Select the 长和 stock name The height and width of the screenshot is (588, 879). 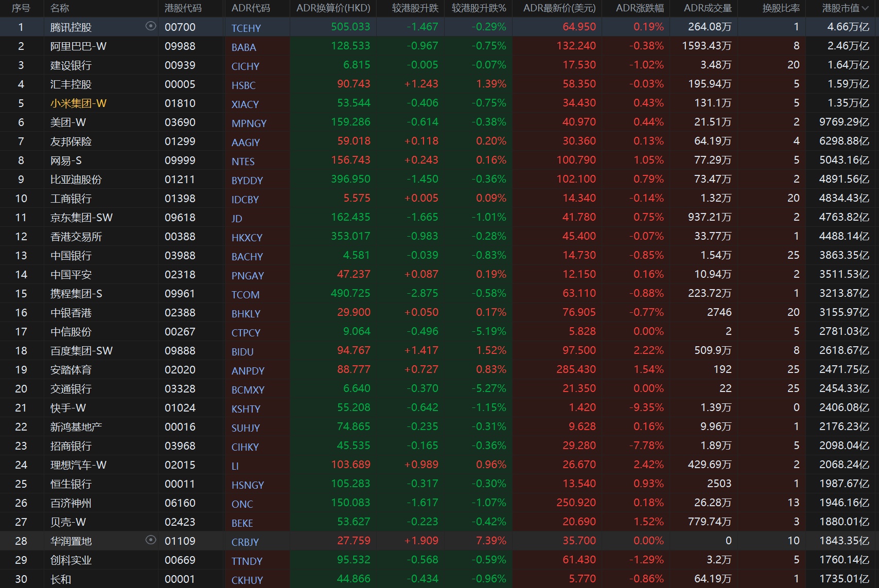pos(61,579)
